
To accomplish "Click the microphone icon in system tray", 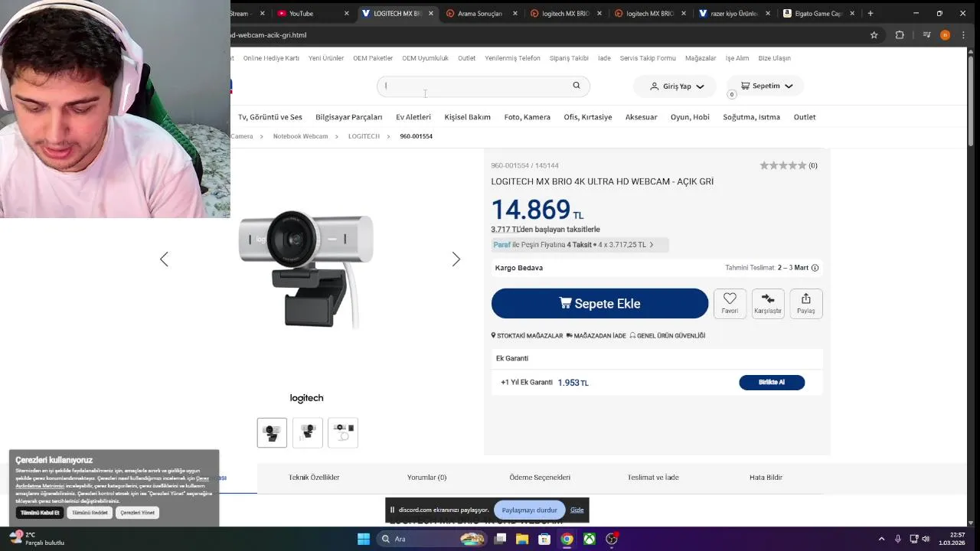I will [x=898, y=539].
